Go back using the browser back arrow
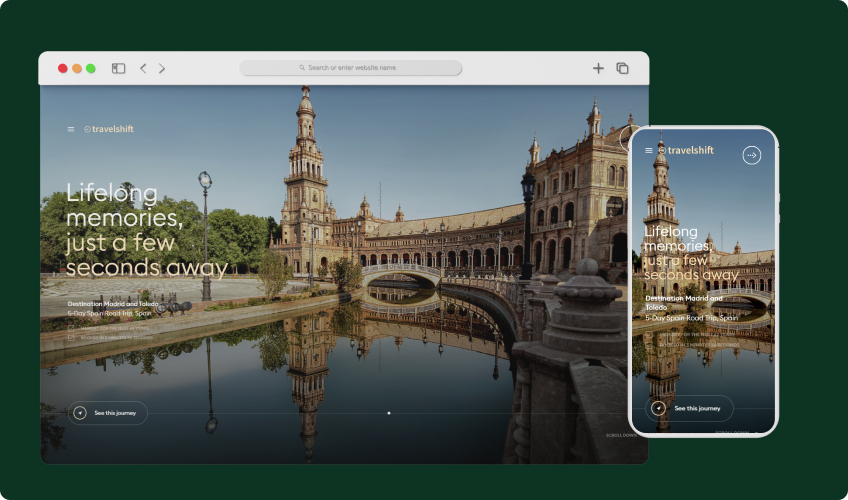 point(143,68)
